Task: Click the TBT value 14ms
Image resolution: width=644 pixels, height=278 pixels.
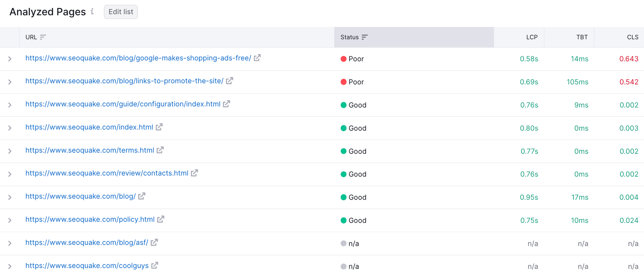Action: (x=580, y=59)
